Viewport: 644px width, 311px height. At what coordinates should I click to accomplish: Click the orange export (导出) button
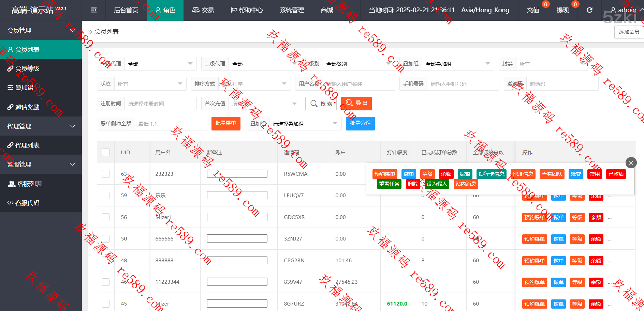[x=357, y=103]
